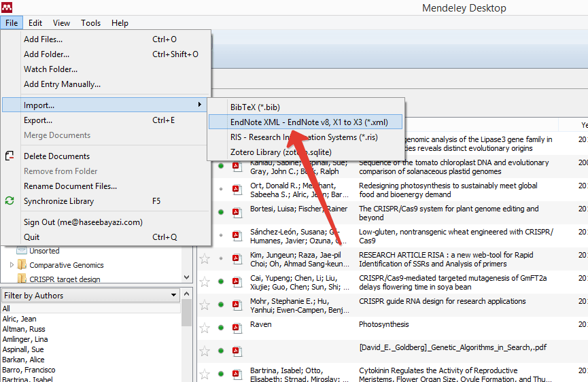Star the Kim, Jungeun RISA article
The height and width of the screenshot is (382, 588).
point(205,258)
